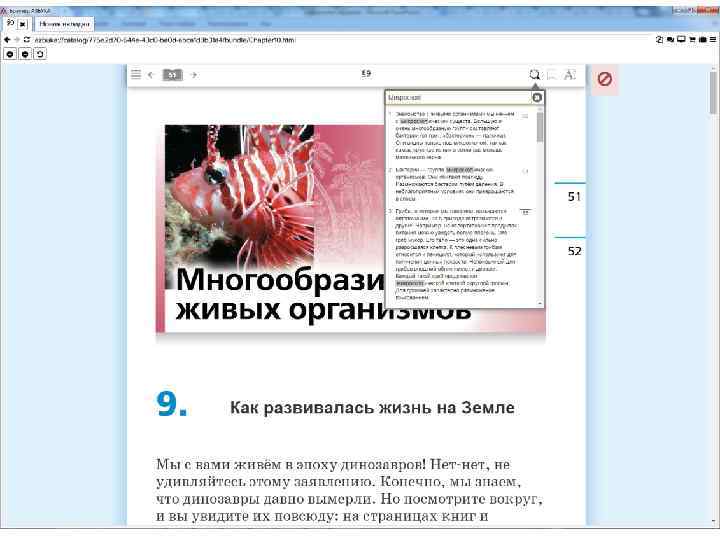720x540 pixels.
Task: Reload the page with refresh icon
Action: click(x=27, y=40)
